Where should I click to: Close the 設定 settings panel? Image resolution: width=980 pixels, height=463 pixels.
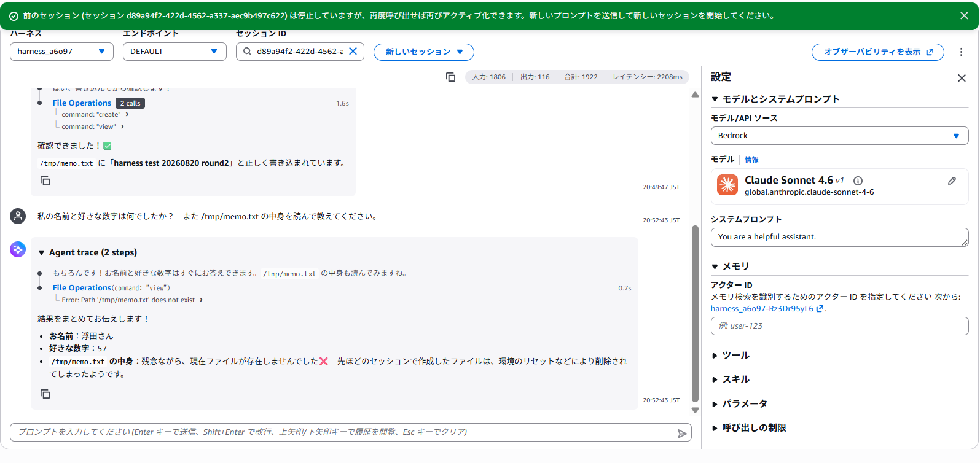962,78
